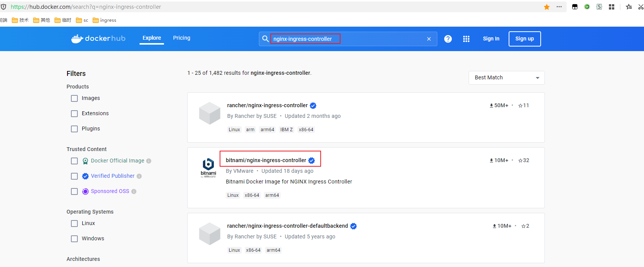
Task: Click info icon next to Docker Official Image
Action: (149, 161)
